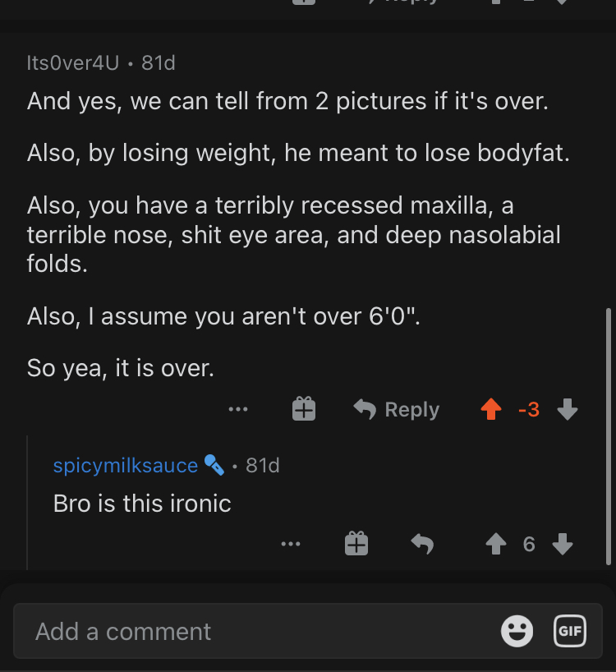Screen dimensions: 616x672
Task: Open ItsOver4U's user profile
Action: (x=73, y=62)
